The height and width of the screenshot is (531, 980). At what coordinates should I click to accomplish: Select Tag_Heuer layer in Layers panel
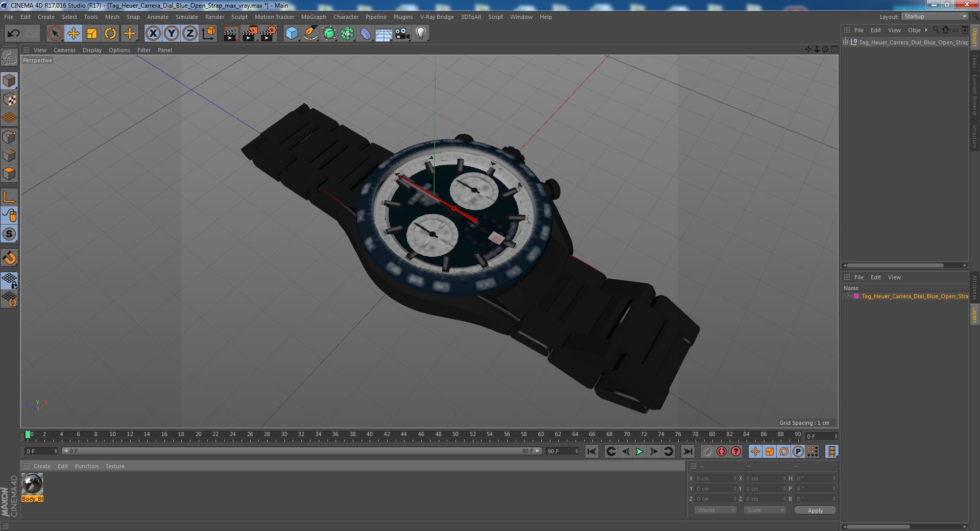pos(914,296)
